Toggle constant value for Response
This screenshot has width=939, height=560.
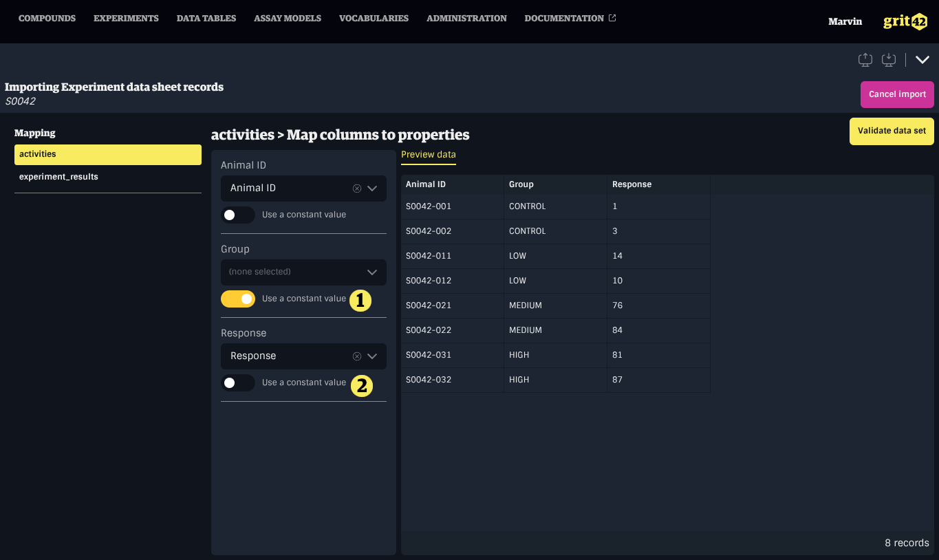coord(238,383)
